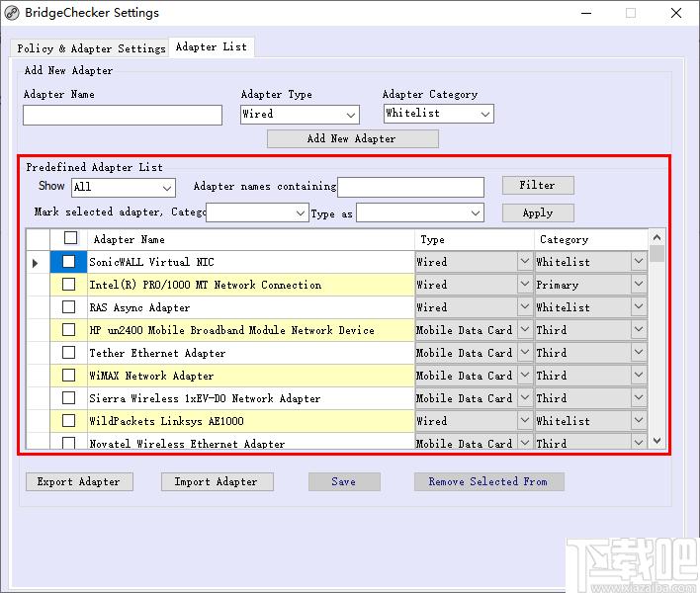
Task: Switch to Policy & Adapter Settings tab
Action: (91, 48)
